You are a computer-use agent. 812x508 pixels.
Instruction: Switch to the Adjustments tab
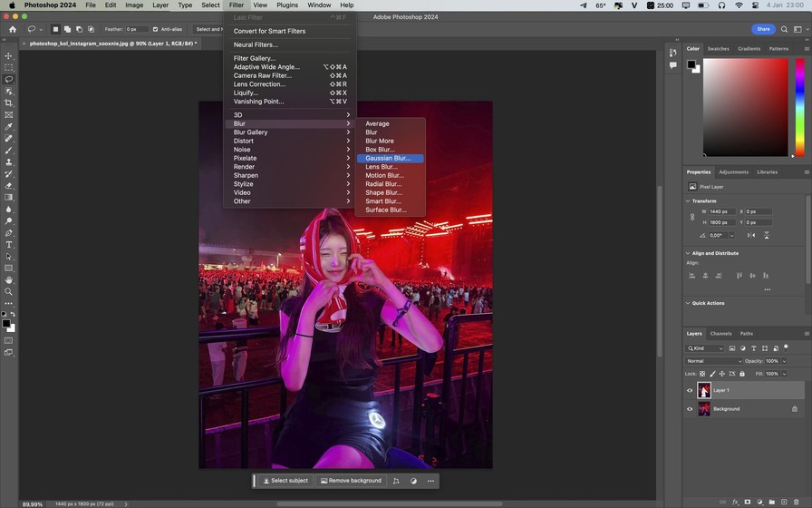[733, 172]
